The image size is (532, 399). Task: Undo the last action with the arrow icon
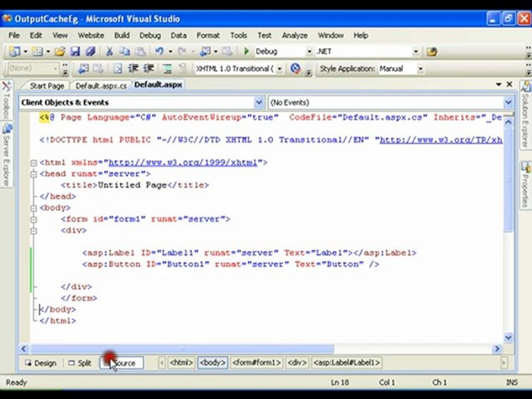click(160, 52)
